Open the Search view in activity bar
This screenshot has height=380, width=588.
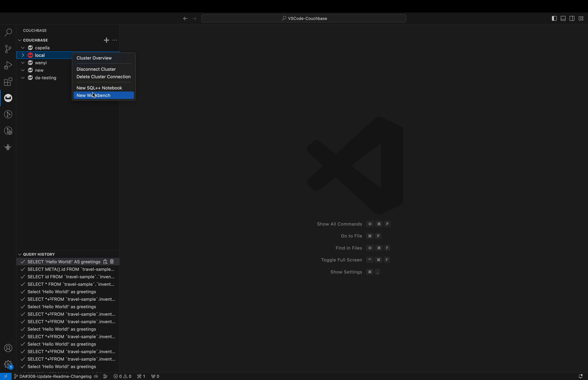point(8,32)
